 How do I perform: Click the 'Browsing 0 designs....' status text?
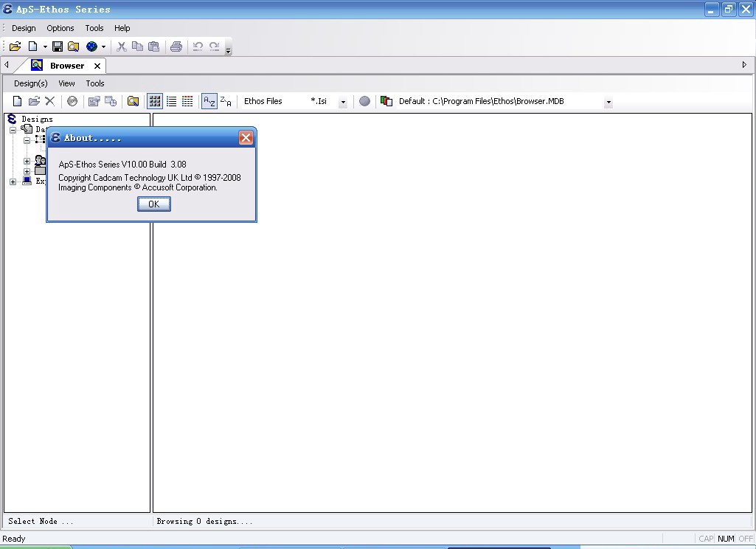(x=204, y=521)
